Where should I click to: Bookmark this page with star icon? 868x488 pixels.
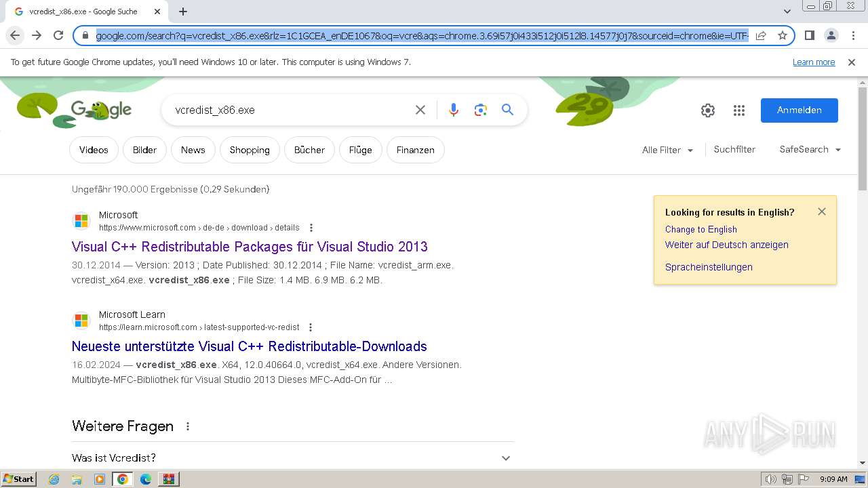tap(783, 35)
